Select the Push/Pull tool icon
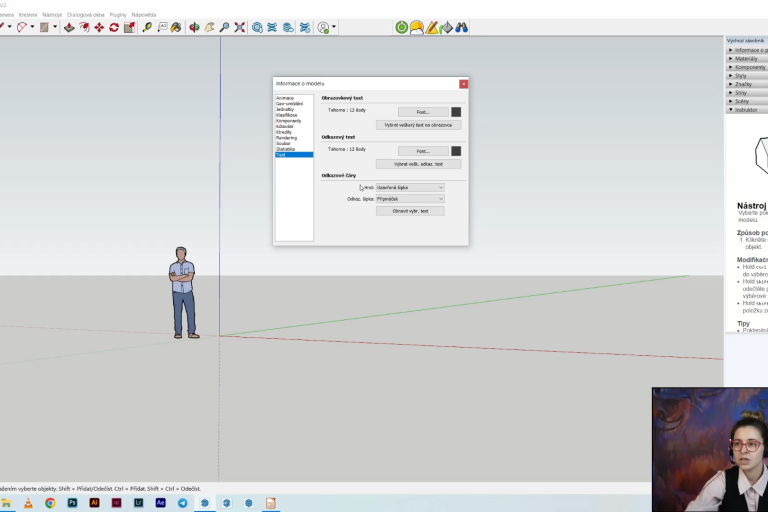Image resolution: width=768 pixels, height=512 pixels. 69,27
